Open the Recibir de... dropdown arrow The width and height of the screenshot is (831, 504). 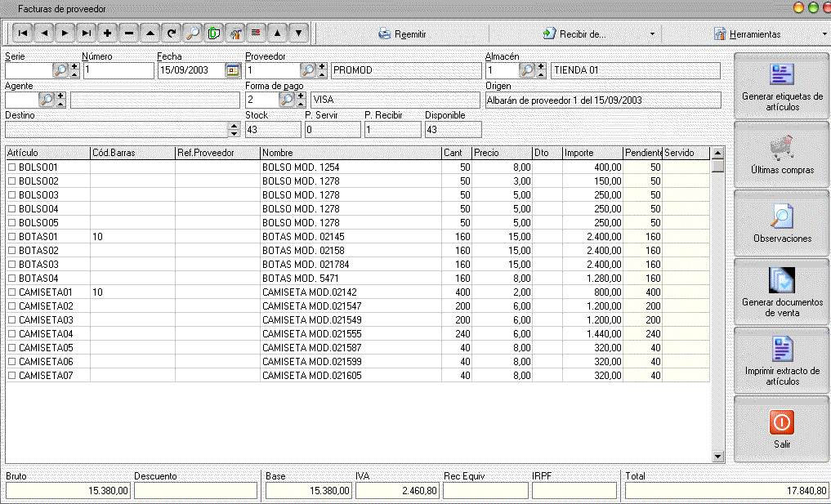(651, 34)
